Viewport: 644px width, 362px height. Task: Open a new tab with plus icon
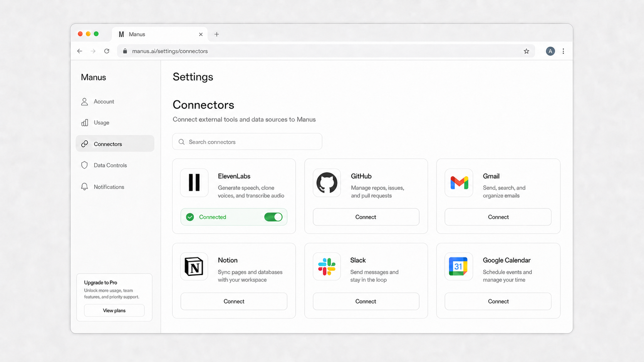(216, 34)
